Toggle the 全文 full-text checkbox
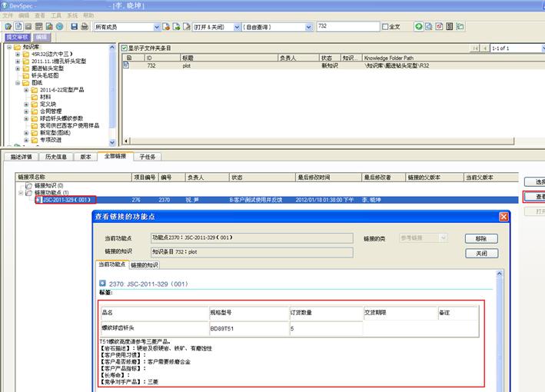Viewport: 545px width, 392px height. pos(386,27)
